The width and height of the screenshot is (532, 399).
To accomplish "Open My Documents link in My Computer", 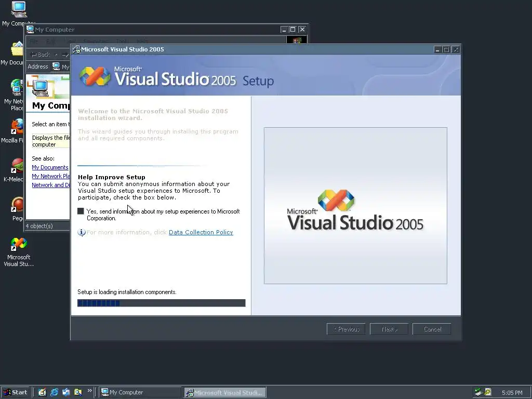I will coord(50,167).
